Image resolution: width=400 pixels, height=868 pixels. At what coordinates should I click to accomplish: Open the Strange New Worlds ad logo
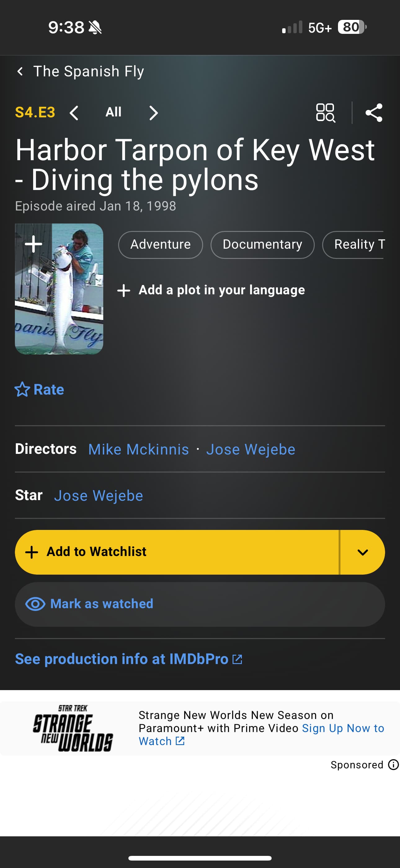pos(73,728)
